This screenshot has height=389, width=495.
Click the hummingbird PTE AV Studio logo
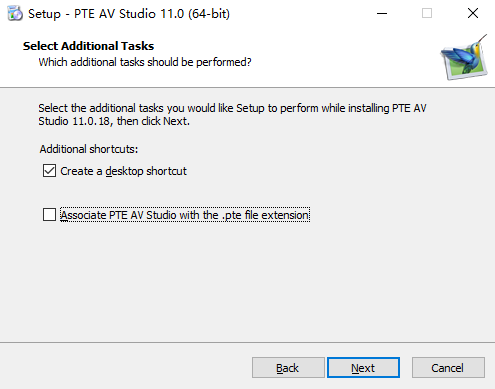(x=465, y=57)
